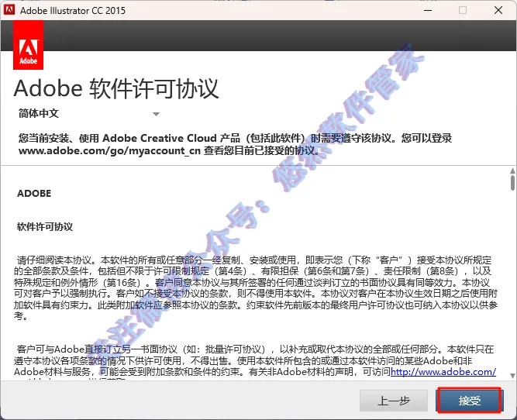Screen dimensions: 517x420
Task: Click the Illustrator title bar app icon
Action: pyautogui.click(x=9, y=10)
